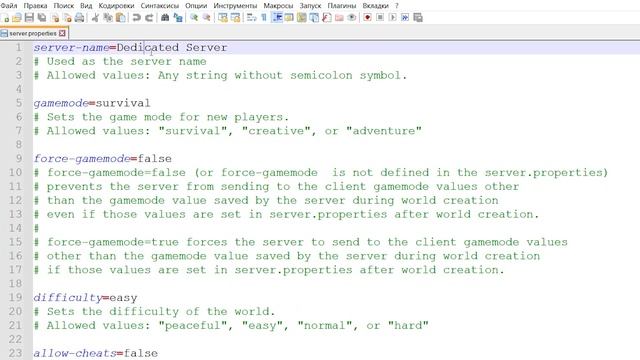This screenshot has width=640, height=360.
Task: Play back the recorded macro
Action: 393,18
